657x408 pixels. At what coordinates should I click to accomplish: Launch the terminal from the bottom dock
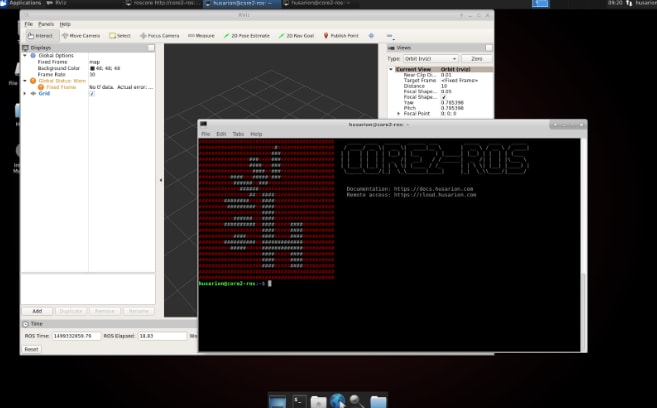(x=299, y=402)
